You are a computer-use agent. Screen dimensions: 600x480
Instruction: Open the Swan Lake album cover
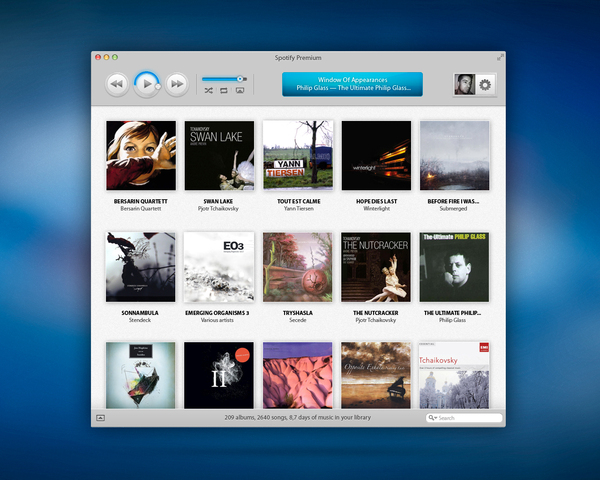219,155
